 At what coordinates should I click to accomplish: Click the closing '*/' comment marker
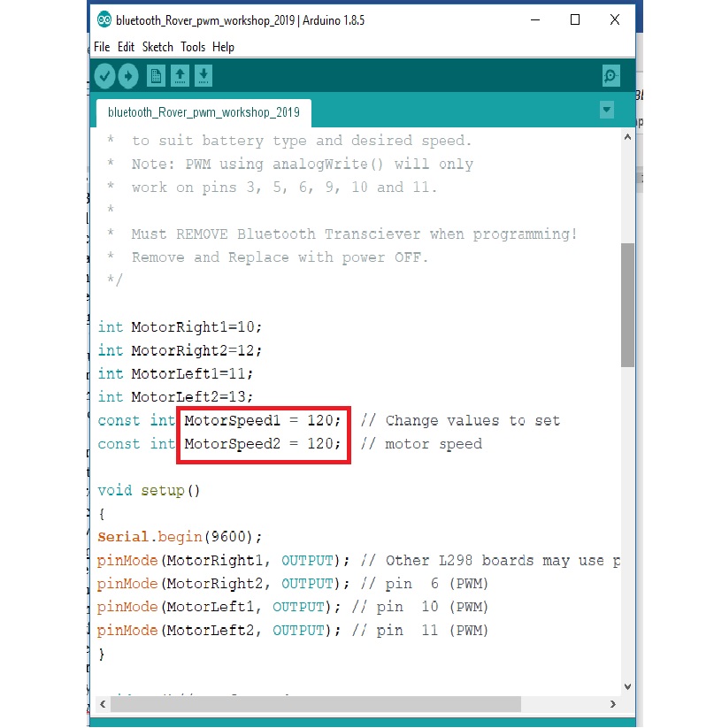click(x=115, y=280)
